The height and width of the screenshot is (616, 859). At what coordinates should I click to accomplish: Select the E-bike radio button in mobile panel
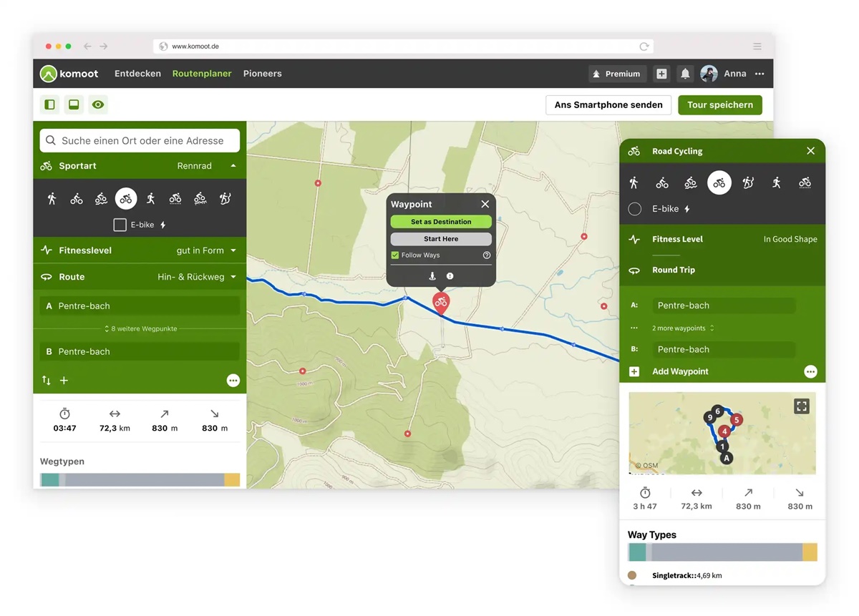[634, 209]
